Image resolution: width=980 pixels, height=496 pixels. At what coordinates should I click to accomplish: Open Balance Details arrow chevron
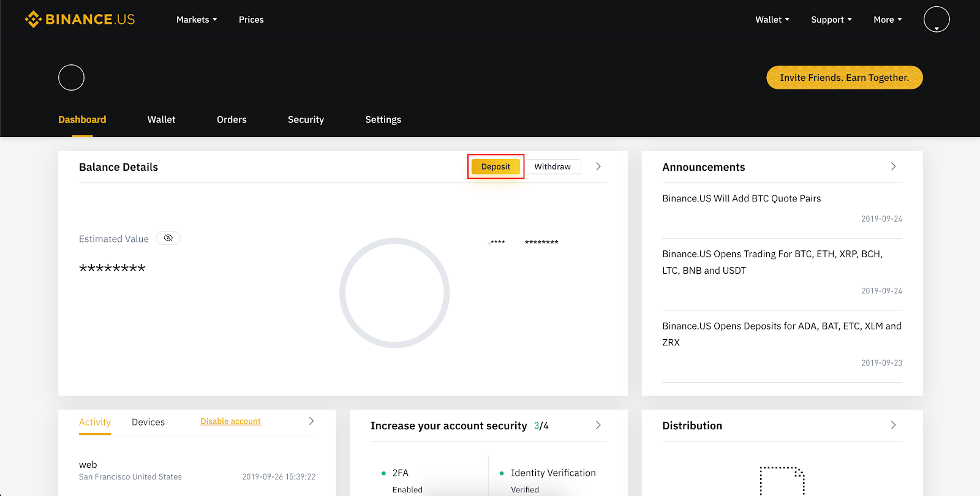[x=598, y=167]
